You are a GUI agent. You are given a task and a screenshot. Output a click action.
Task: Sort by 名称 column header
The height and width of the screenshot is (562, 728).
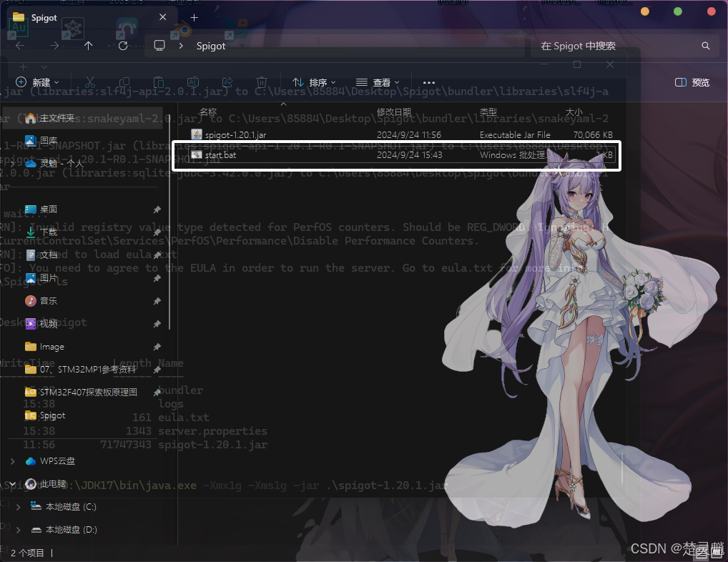[208, 112]
